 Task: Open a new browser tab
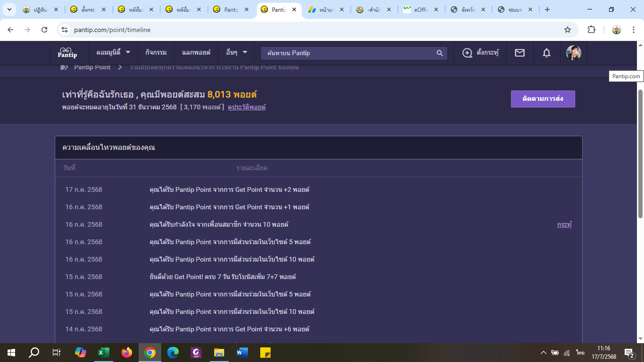(547, 9)
